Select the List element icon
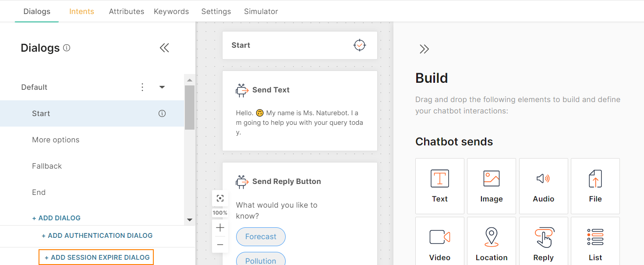Image resolution: width=644 pixels, height=265 pixels. pyautogui.click(x=595, y=237)
